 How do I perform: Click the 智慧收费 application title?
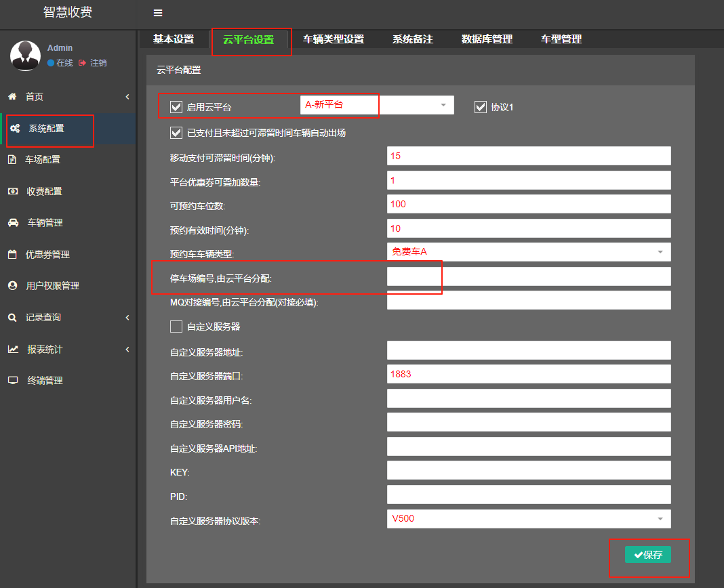67,12
